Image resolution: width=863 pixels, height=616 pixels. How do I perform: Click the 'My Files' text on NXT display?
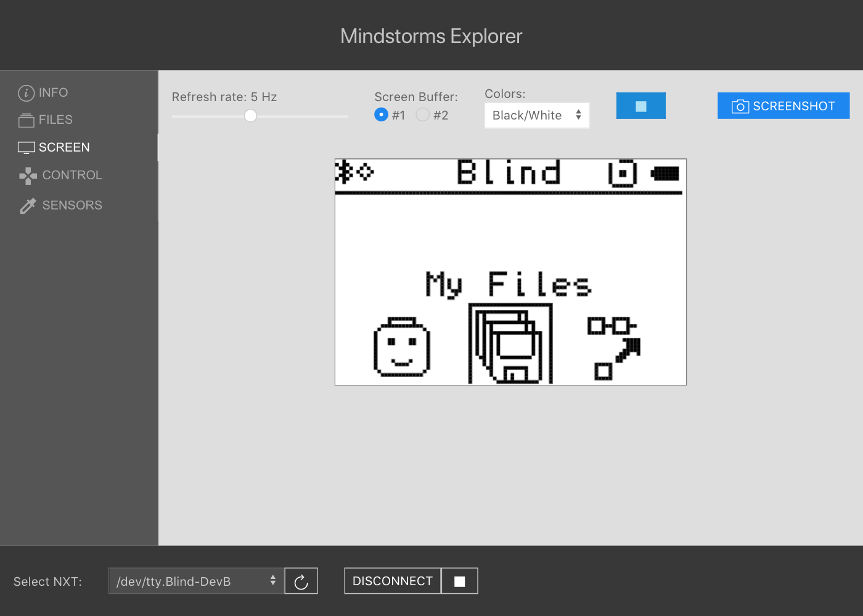point(509,284)
